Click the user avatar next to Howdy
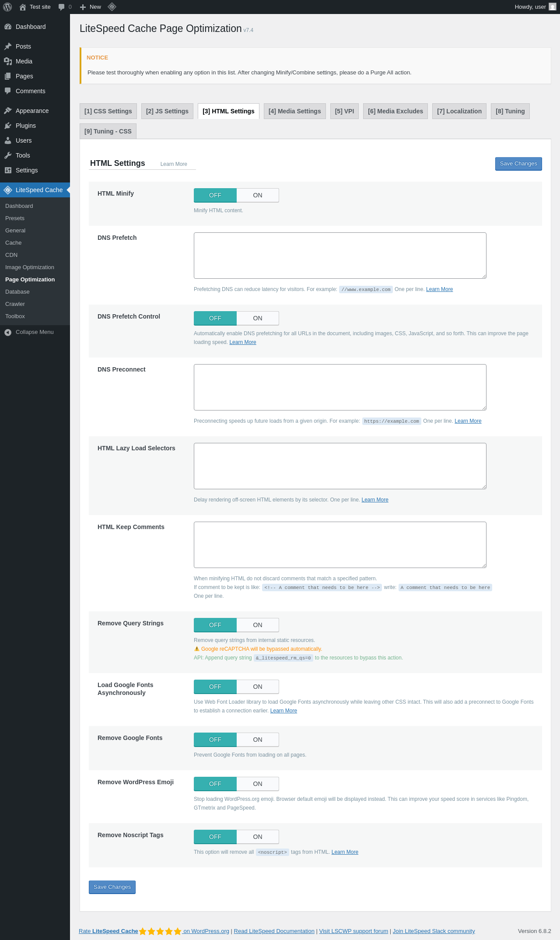The image size is (560, 940). point(553,7)
